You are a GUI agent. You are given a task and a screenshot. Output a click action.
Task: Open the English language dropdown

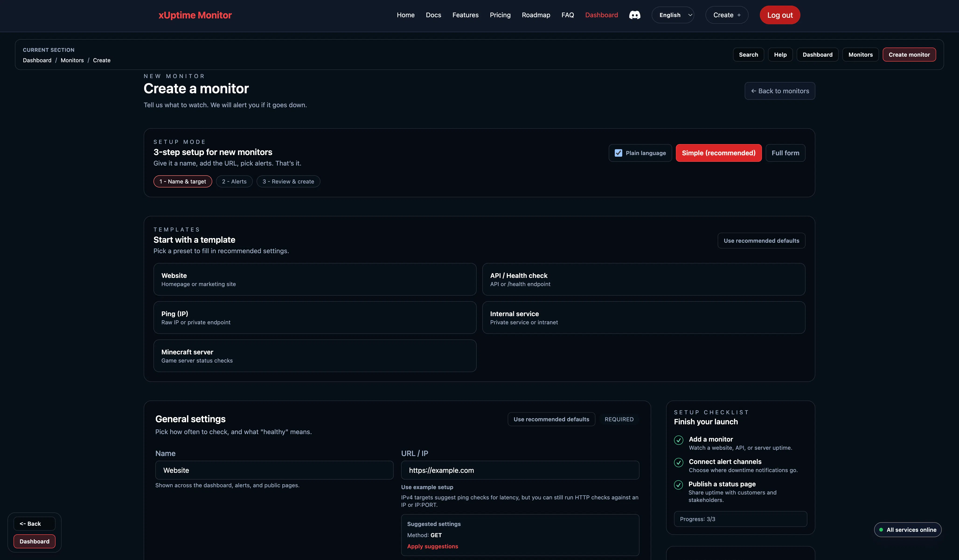click(x=672, y=15)
